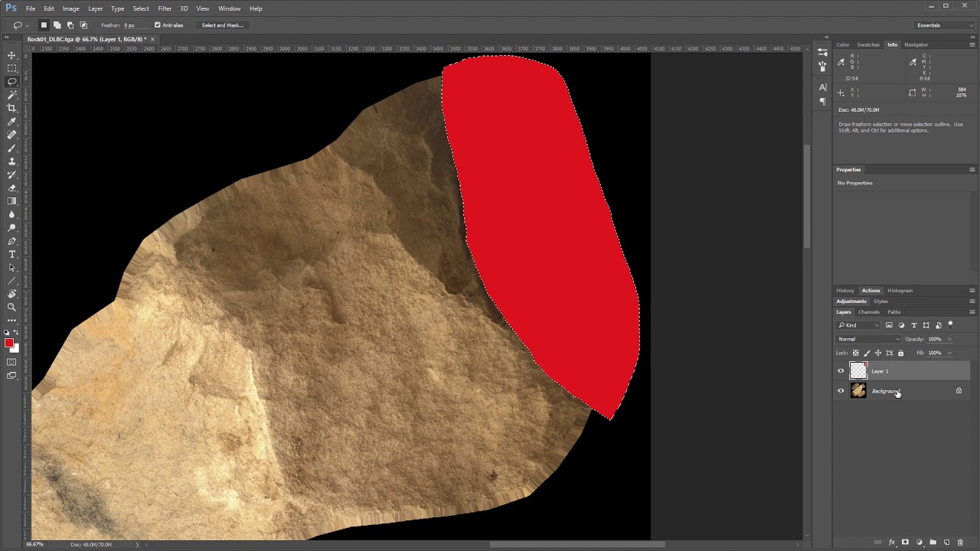The height and width of the screenshot is (551, 980).
Task: Toggle lock position
Action: tap(878, 353)
